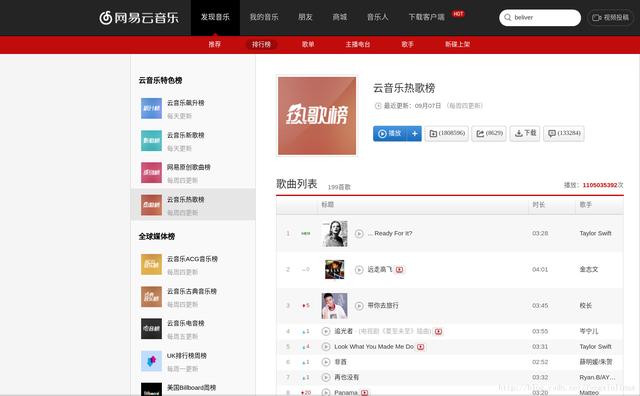Screen dimensions: 640x396
Task: Click the comments button showing 133284
Action: pos(564,133)
